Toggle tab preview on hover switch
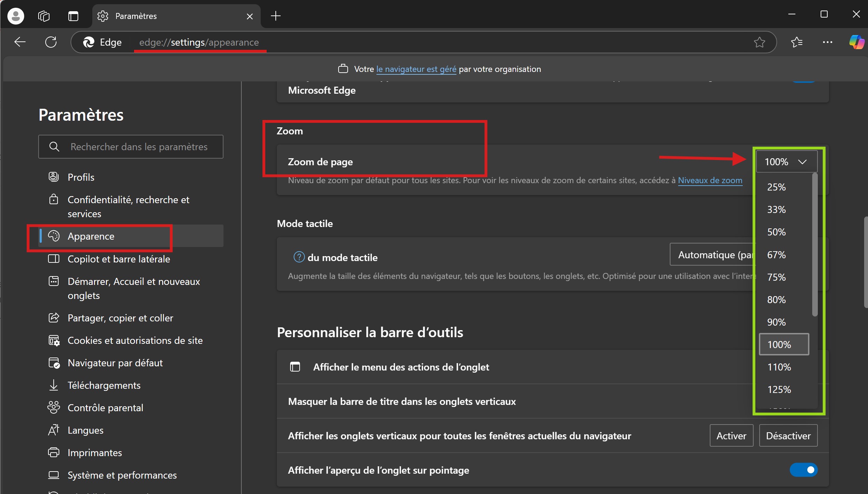868x494 pixels. click(x=803, y=470)
